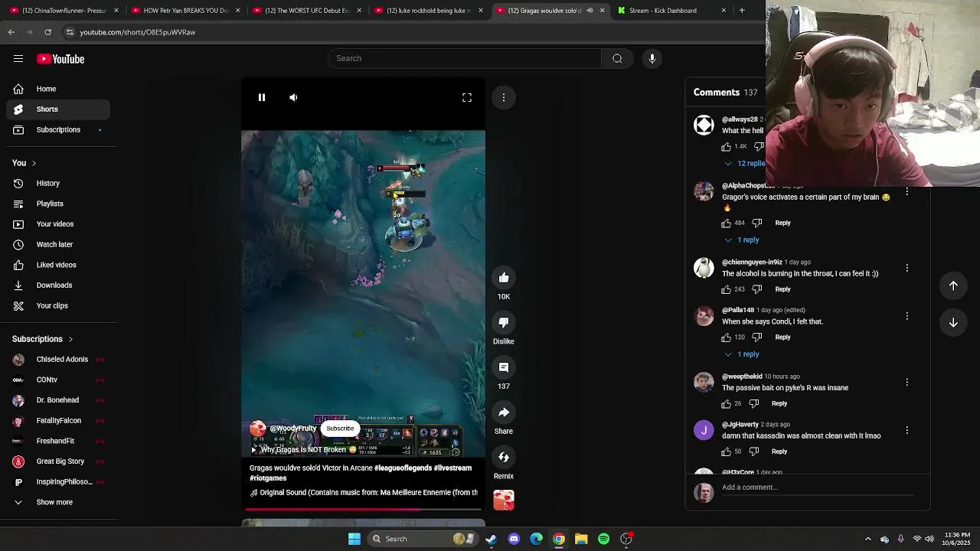
Task: Share this Short
Action: pos(504,412)
